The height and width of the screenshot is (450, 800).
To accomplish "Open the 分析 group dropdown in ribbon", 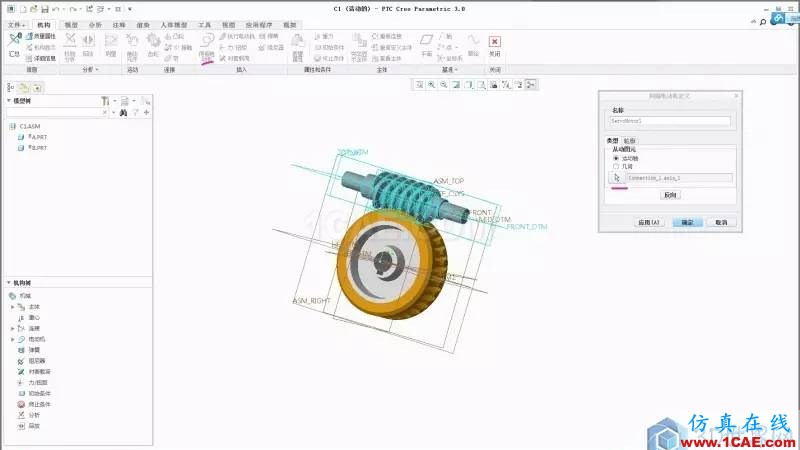I will [x=90, y=69].
